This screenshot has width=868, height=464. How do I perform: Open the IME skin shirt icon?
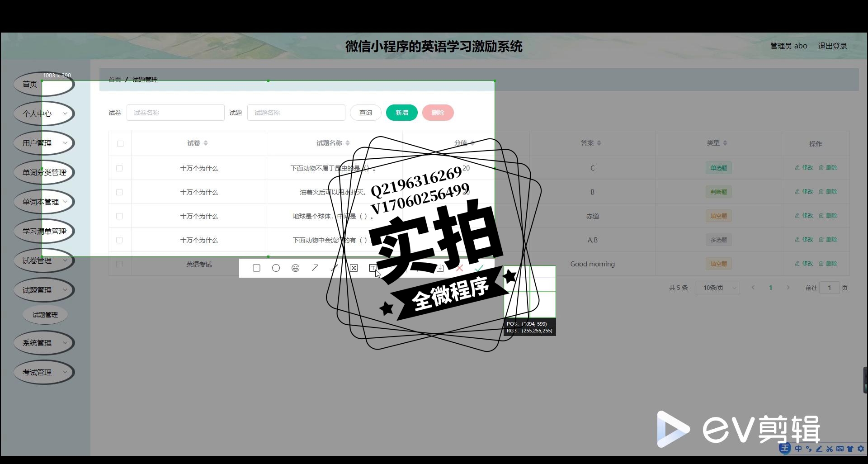click(850, 449)
